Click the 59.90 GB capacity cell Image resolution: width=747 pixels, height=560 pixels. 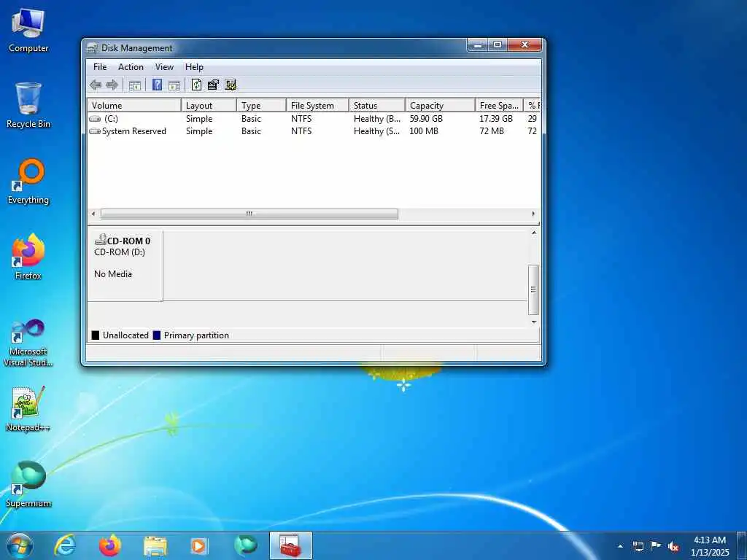click(x=426, y=119)
